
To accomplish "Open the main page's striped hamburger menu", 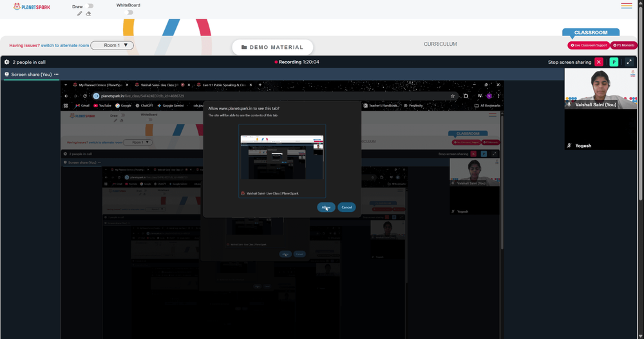I will tap(627, 6).
